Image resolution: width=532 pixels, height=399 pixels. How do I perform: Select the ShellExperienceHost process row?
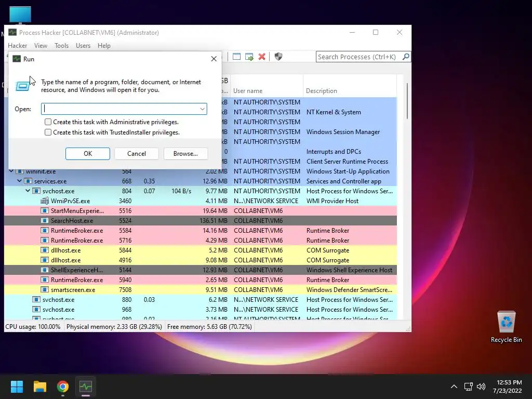coord(201,270)
